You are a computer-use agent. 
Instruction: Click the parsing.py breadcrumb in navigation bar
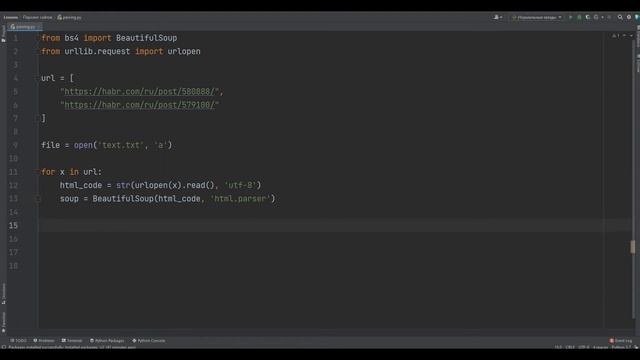(x=69, y=17)
